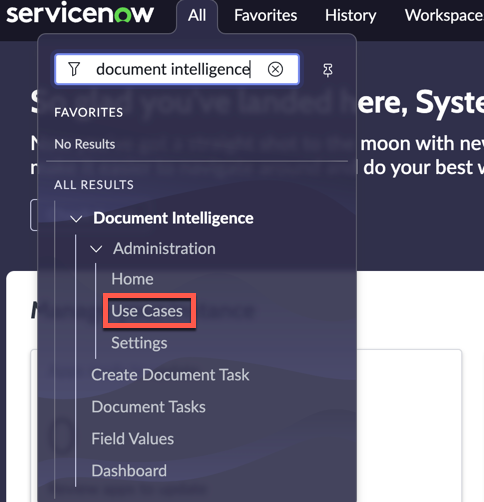Open the Document Tasks list
The image size is (484, 502).
coord(149,407)
